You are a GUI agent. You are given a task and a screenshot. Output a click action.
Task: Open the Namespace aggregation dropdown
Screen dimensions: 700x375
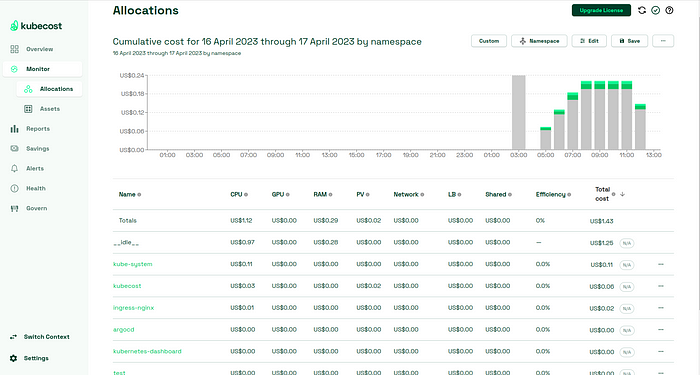539,41
